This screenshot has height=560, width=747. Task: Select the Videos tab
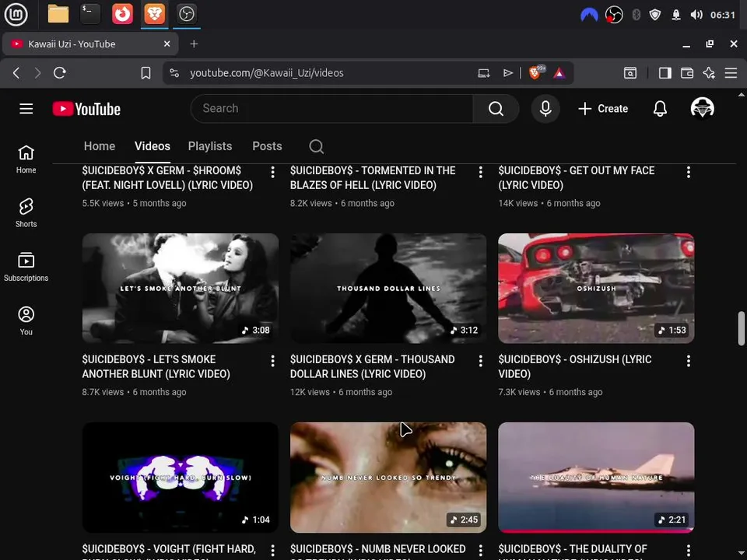pyautogui.click(x=153, y=146)
